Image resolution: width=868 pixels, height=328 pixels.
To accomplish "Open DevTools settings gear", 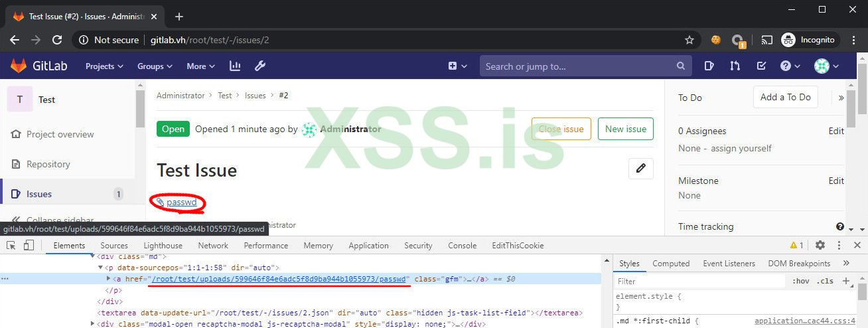I will pos(820,245).
